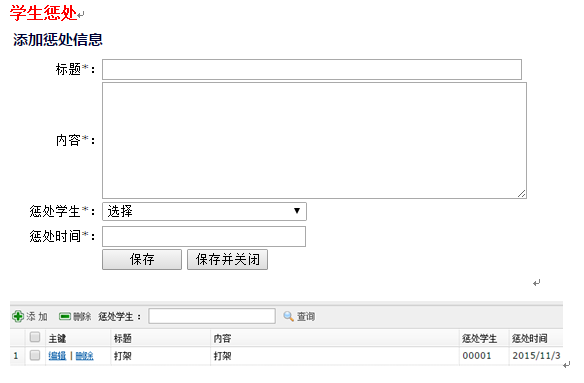Focus the 内容 text area
This screenshot has width=584, height=383.
(314, 140)
